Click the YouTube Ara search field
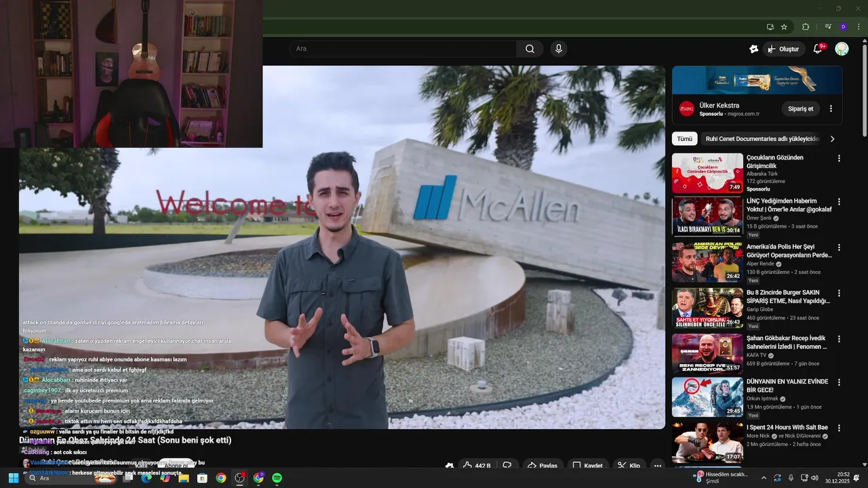This screenshot has height=488, width=868. click(x=403, y=49)
